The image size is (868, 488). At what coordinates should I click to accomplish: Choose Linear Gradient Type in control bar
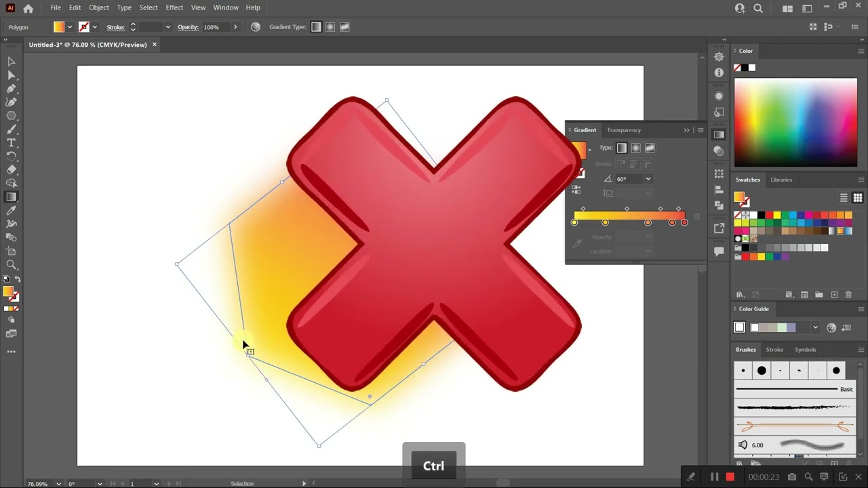pos(316,27)
